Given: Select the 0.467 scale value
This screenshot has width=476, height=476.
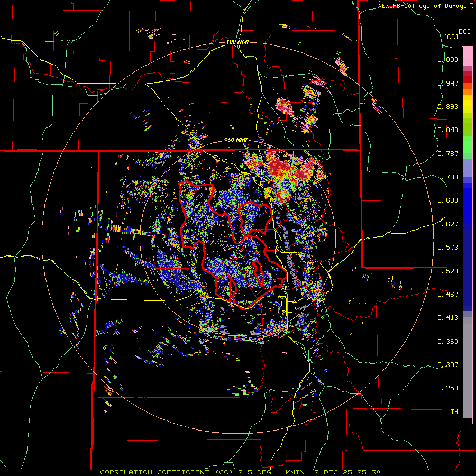Looking at the screenshot, I should tap(448, 294).
